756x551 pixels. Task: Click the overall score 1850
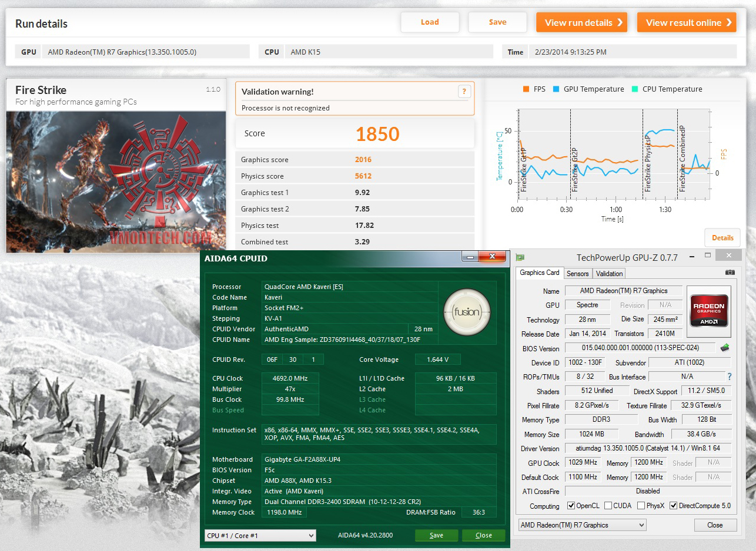click(x=377, y=134)
